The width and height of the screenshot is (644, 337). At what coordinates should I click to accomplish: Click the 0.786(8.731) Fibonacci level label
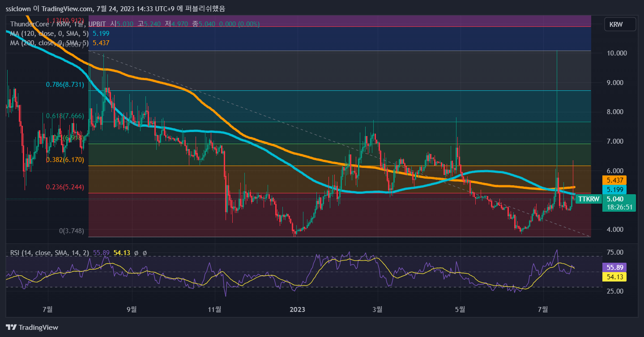(65, 84)
